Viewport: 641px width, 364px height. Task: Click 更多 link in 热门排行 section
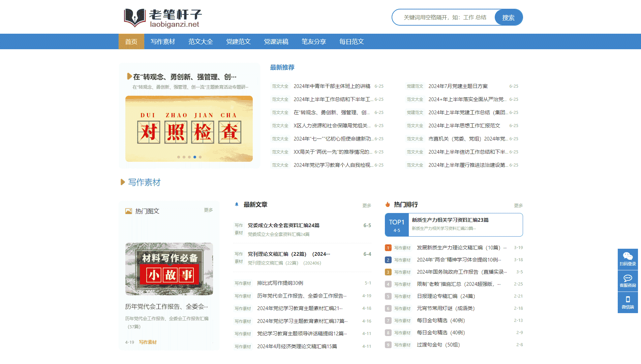coord(518,206)
